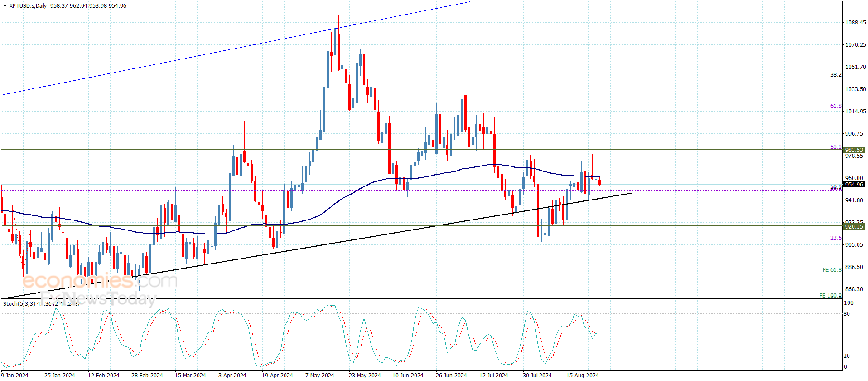Click the 868.30 price axis label

click(x=854, y=289)
